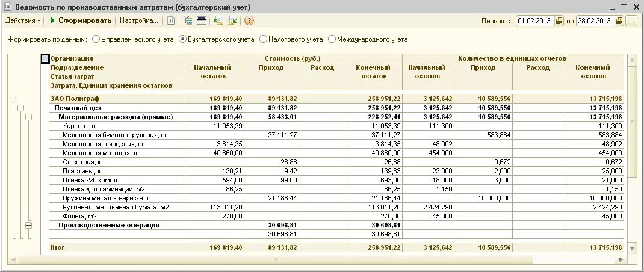Select the Материальные расходы (прямые) row

click(x=336, y=117)
